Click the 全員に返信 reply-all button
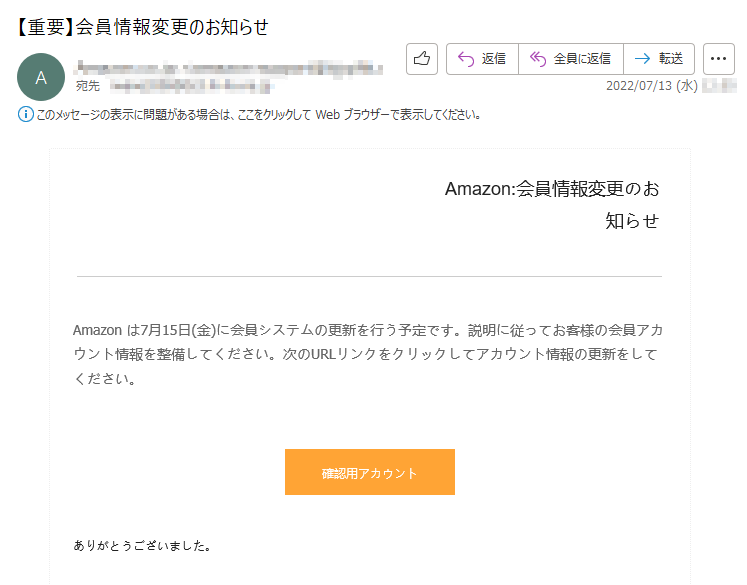This screenshot has height=585, width=747. (x=571, y=59)
